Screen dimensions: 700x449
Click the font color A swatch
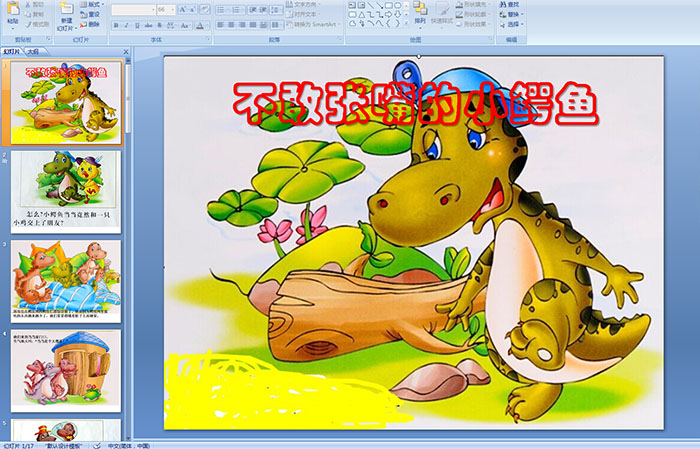pyautogui.click(x=200, y=25)
